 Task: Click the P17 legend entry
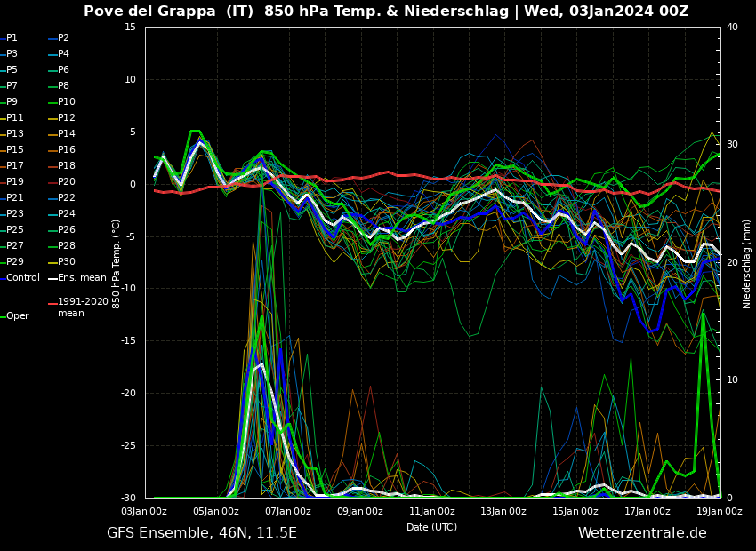pos(14,165)
